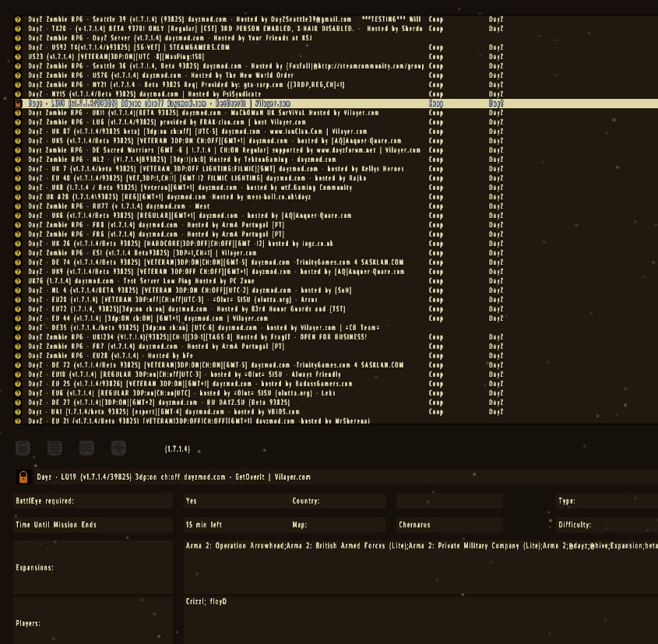The height and width of the screenshot is (644, 658).
Task: Click the status icon of NY21 row
Action: [18, 85]
